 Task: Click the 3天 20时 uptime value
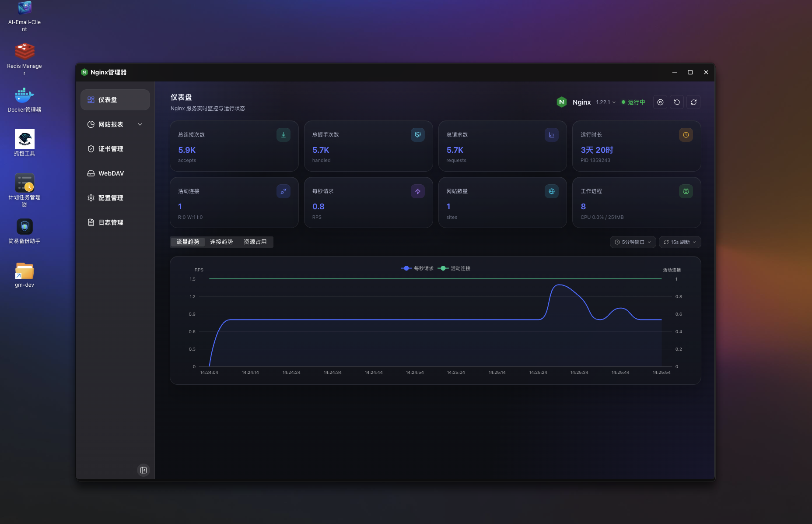coord(597,150)
